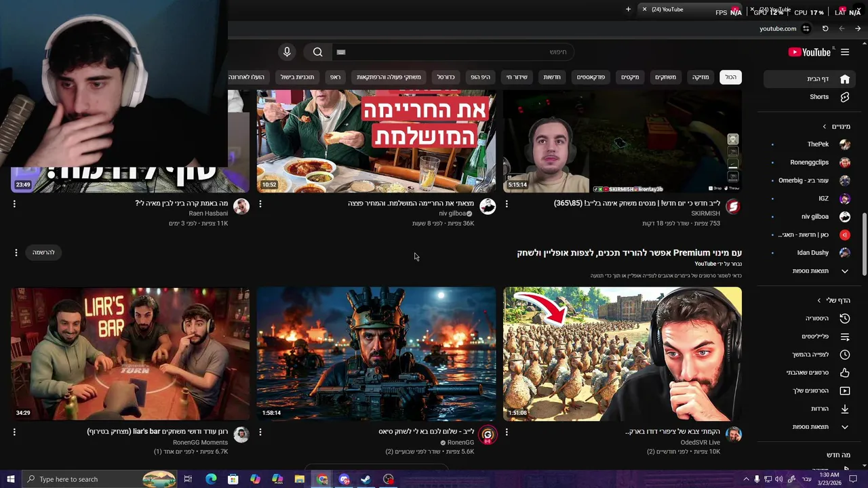This screenshot has height=488, width=868.
Task: Open options menu for OdedSVR Live video
Action: point(507,432)
